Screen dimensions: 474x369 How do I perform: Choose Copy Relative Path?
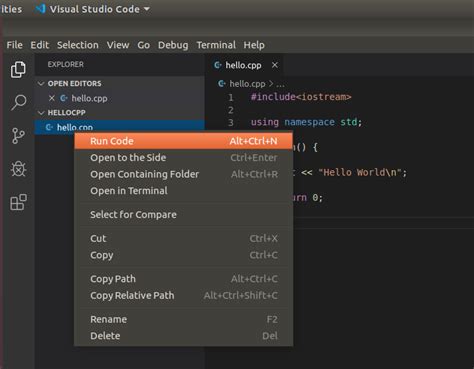183,296
